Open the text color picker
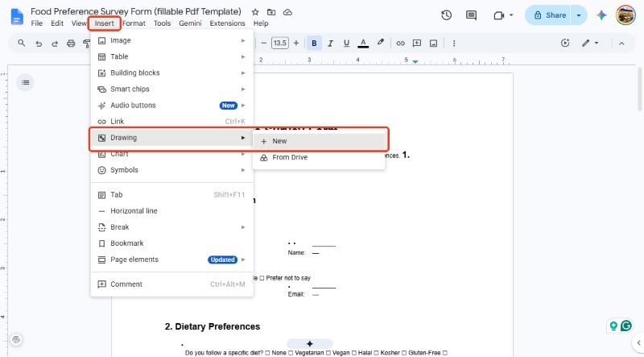 363,44
